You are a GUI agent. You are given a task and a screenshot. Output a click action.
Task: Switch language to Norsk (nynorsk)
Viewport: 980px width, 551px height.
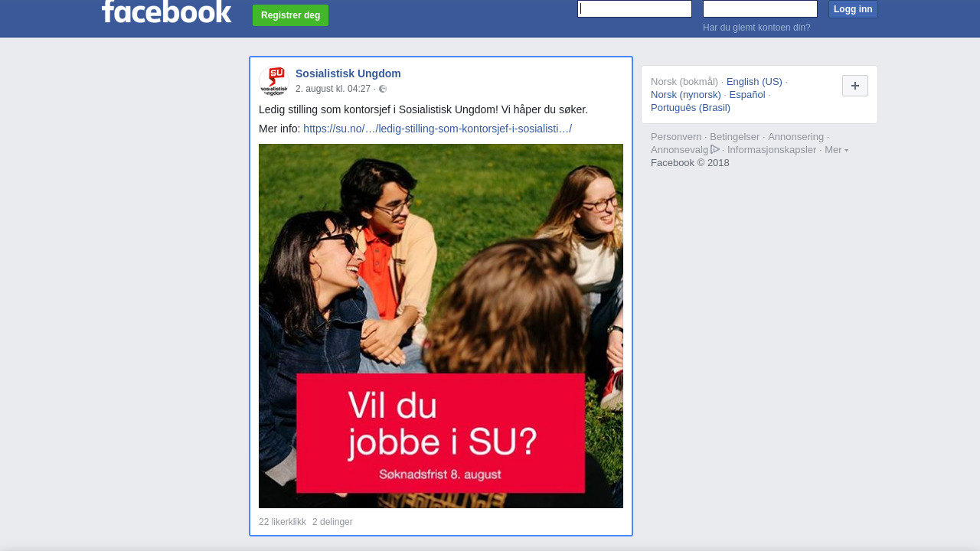(x=686, y=95)
